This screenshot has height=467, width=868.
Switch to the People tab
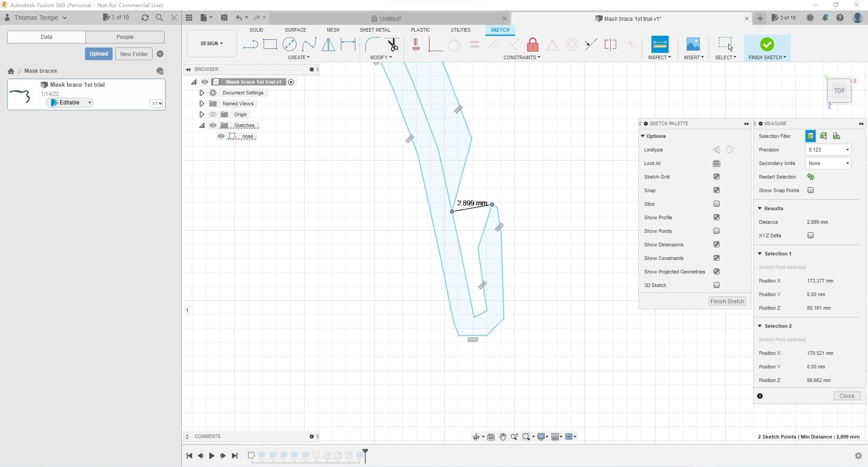125,37
